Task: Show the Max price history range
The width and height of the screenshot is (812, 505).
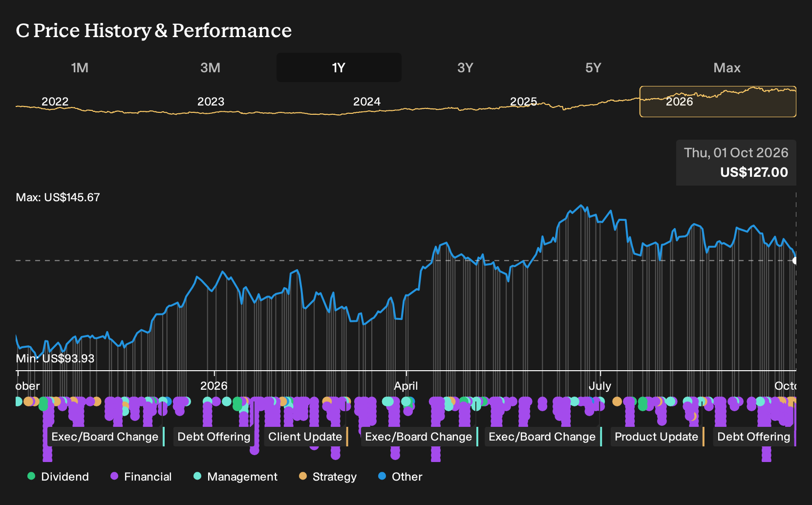Action: (727, 67)
